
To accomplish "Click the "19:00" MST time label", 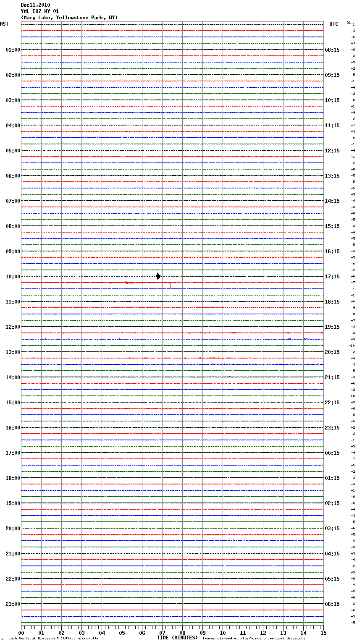I will 13,503.
